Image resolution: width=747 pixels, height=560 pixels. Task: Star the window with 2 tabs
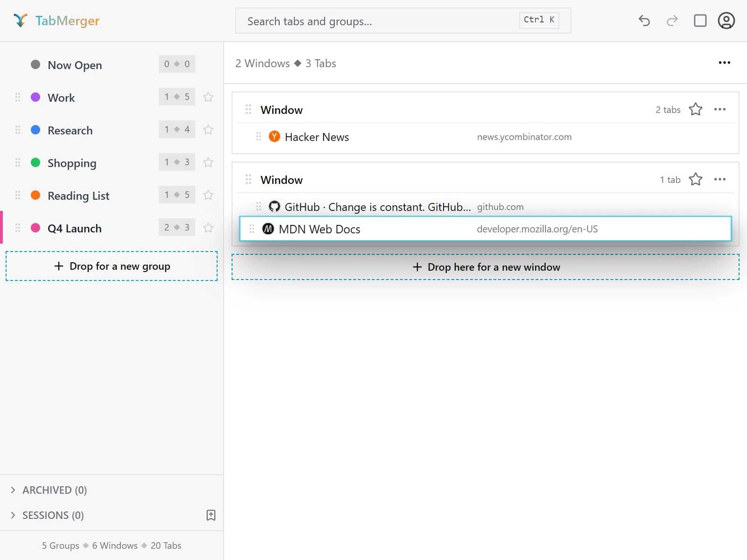click(x=696, y=109)
